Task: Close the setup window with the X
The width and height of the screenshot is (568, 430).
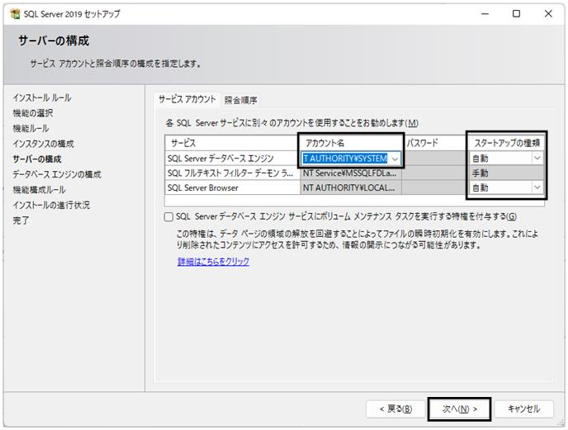Action: pyautogui.click(x=548, y=14)
